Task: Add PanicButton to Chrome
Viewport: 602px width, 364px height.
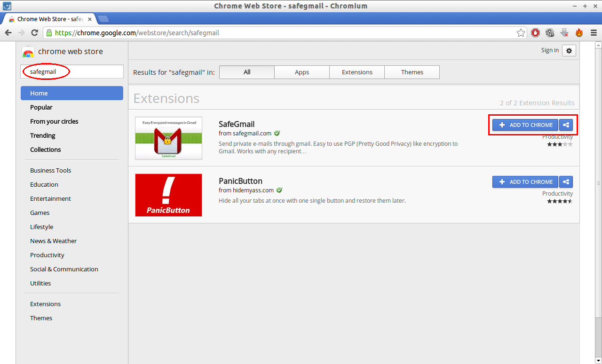Action: click(x=525, y=182)
